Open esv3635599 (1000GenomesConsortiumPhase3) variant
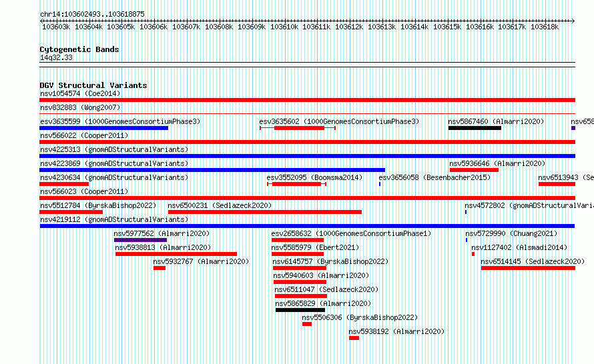 point(120,121)
